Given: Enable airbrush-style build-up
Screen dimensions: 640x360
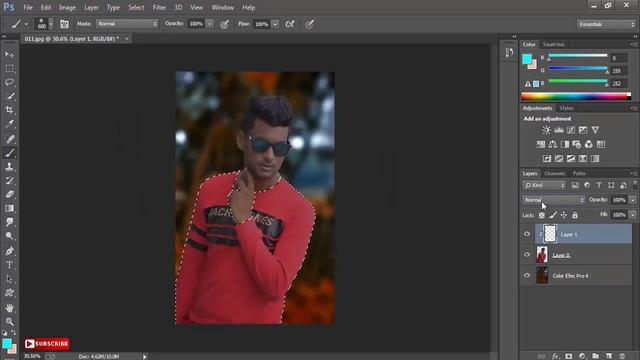Looking at the screenshot, I should pos(290,24).
